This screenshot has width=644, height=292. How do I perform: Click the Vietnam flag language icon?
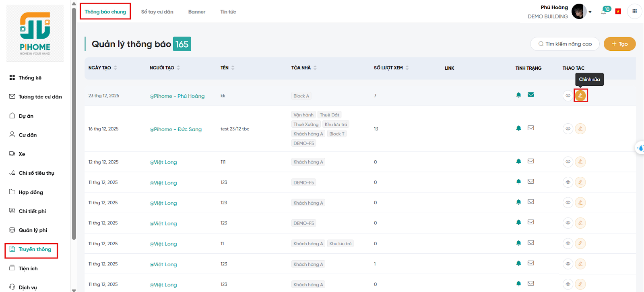618,11
